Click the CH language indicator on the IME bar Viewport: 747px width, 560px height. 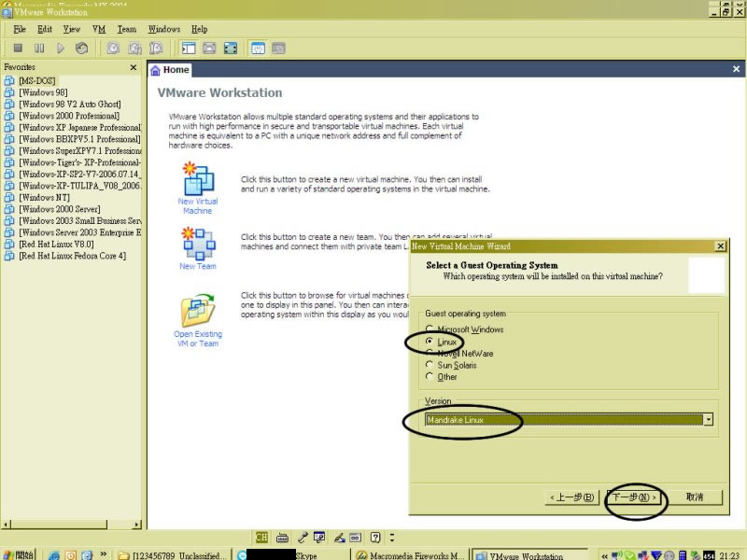pos(261,538)
